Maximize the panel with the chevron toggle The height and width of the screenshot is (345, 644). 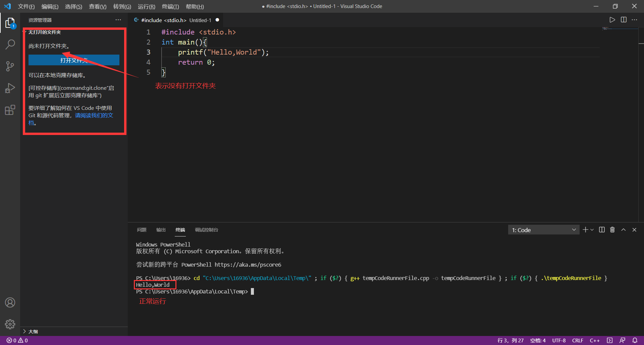[x=623, y=230]
